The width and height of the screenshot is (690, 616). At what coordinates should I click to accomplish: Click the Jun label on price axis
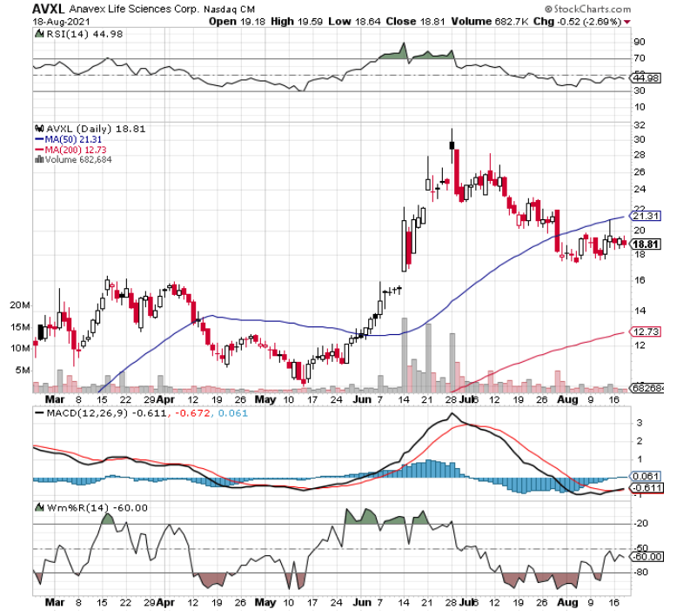(x=362, y=399)
